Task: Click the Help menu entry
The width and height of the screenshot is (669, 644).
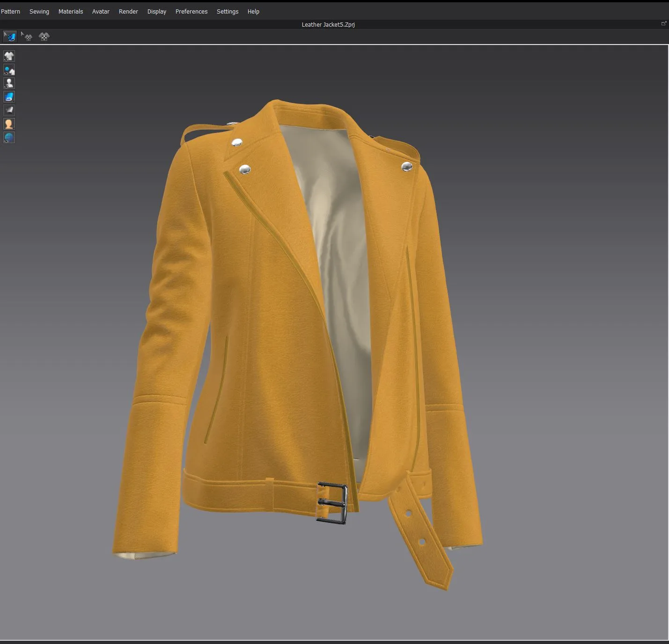Action: 253,11
